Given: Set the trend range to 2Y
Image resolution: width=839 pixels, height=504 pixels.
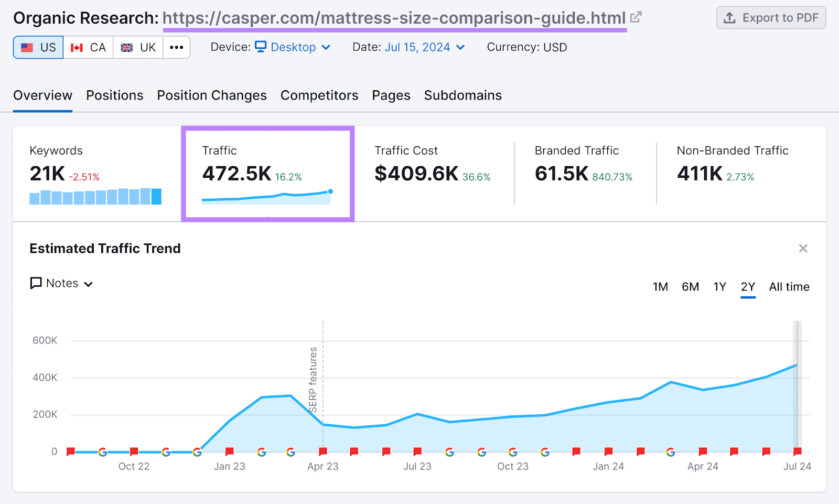Looking at the screenshot, I should (748, 287).
